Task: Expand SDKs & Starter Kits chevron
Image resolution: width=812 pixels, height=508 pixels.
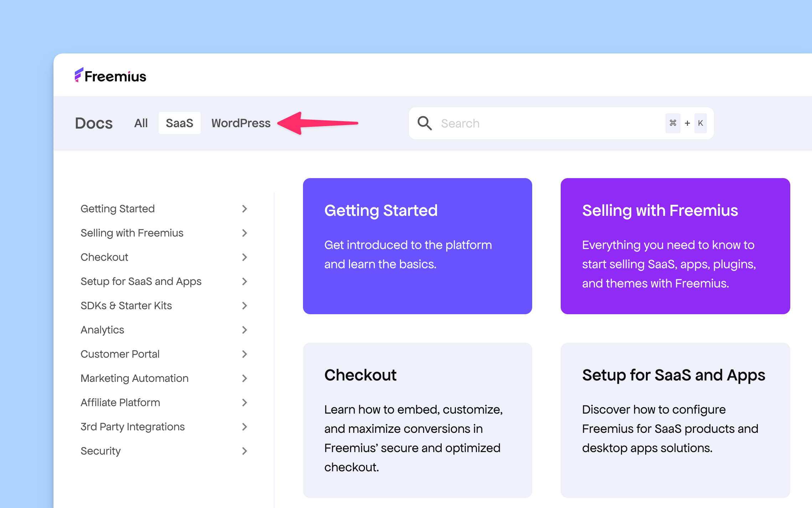Action: [x=245, y=306]
